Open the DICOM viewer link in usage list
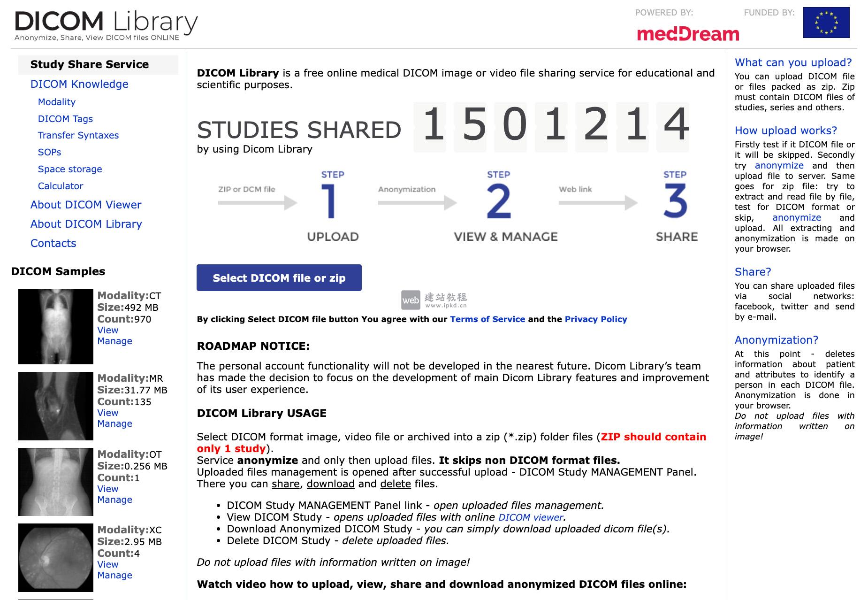 [x=530, y=517]
